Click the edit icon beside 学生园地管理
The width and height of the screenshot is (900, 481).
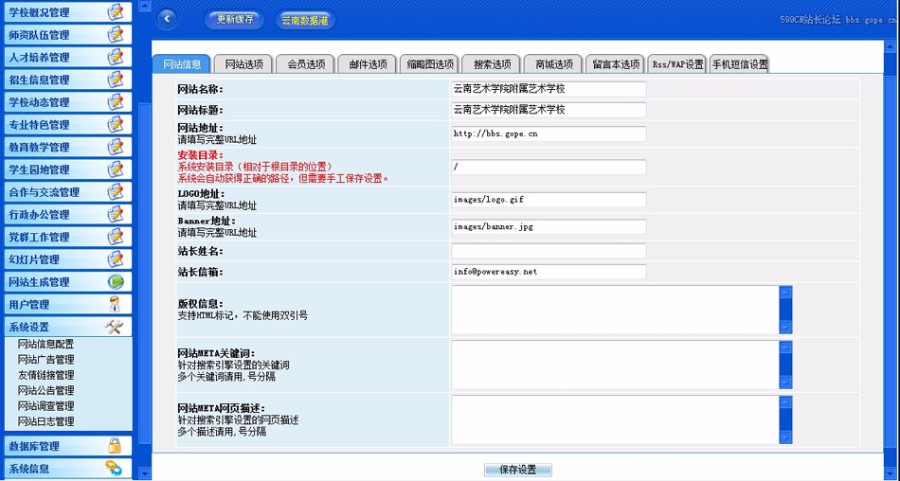coord(115,169)
